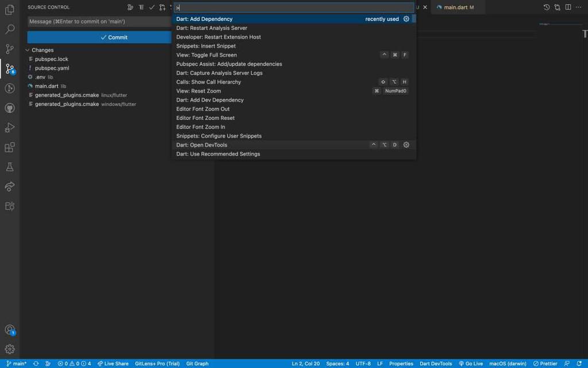The width and height of the screenshot is (588, 368).
Task: Open the Accounts icon near the bottom
Action: coord(9,331)
